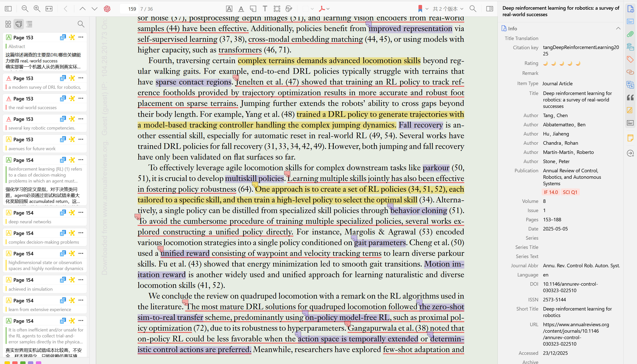
Task: Open the versions dropdown showing 共 2 个版本
Action: (448, 9)
